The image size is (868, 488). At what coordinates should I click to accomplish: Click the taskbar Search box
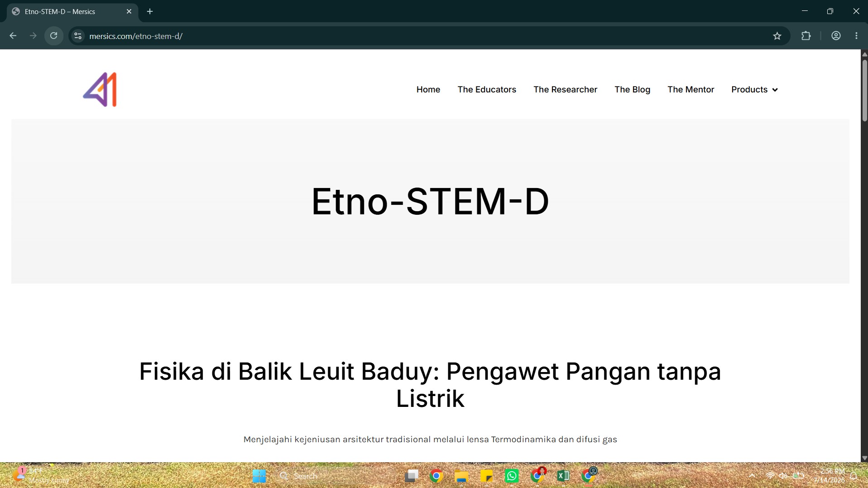[x=335, y=476]
